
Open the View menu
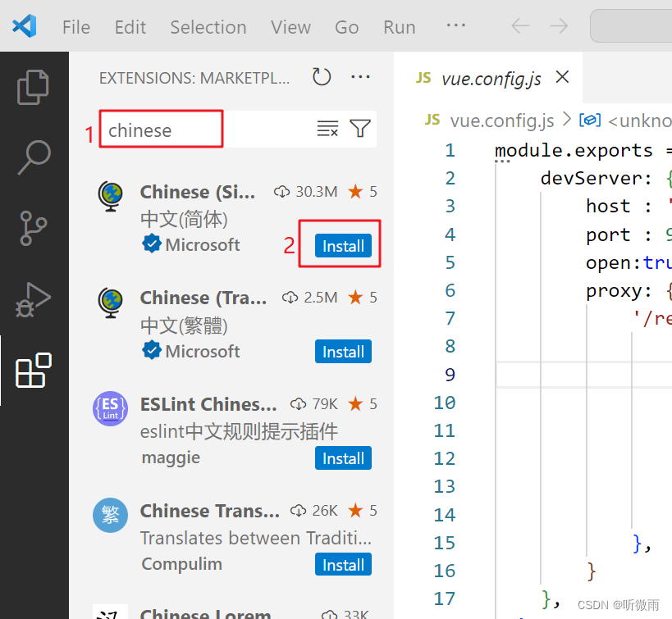(290, 27)
